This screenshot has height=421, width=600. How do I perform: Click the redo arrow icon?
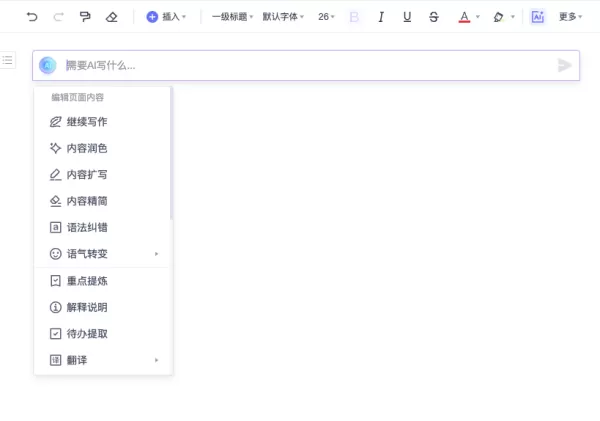point(59,17)
